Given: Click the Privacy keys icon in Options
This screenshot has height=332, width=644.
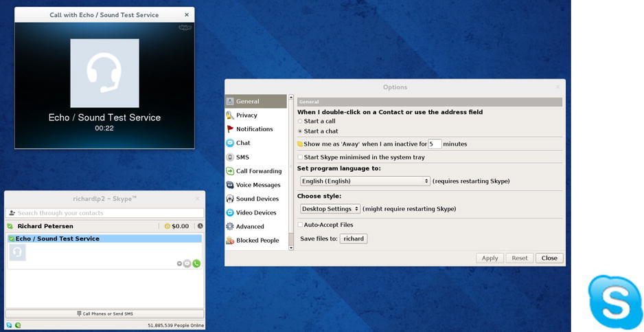Looking at the screenshot, I should [x=230, y=115].
